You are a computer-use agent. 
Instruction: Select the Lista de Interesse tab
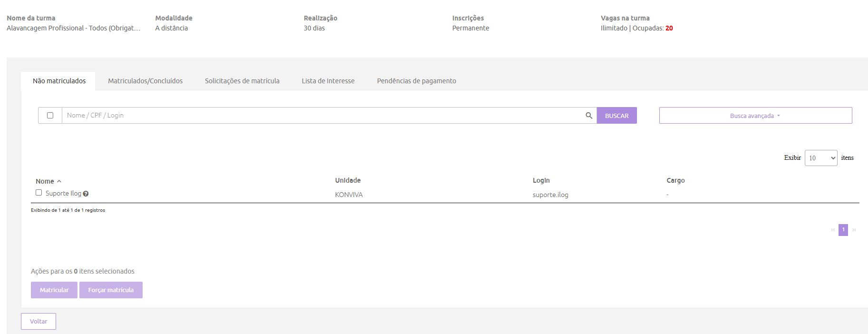click(x=328, y=81)
